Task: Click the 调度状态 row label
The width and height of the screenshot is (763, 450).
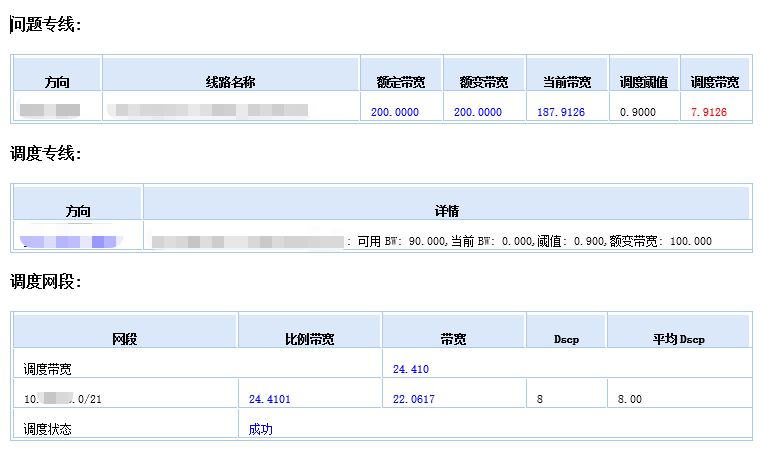Action: 48,429
